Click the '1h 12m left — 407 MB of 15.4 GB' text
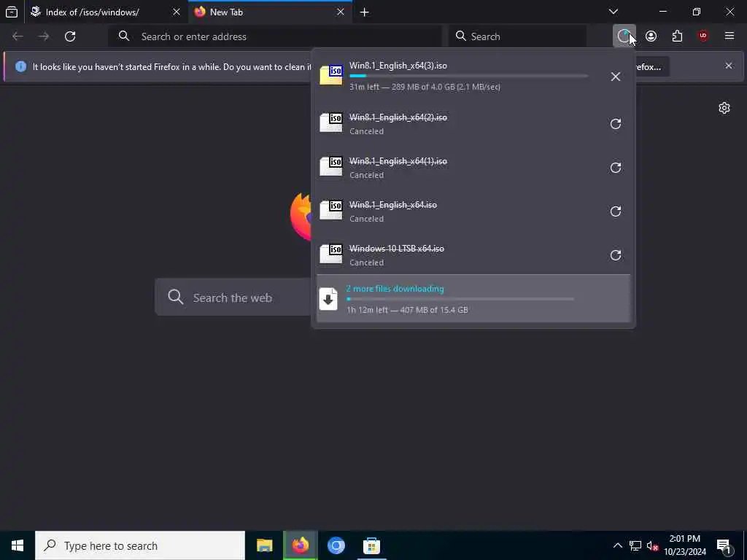Viewport: 747px width, 560px height. tap(407, 310)
